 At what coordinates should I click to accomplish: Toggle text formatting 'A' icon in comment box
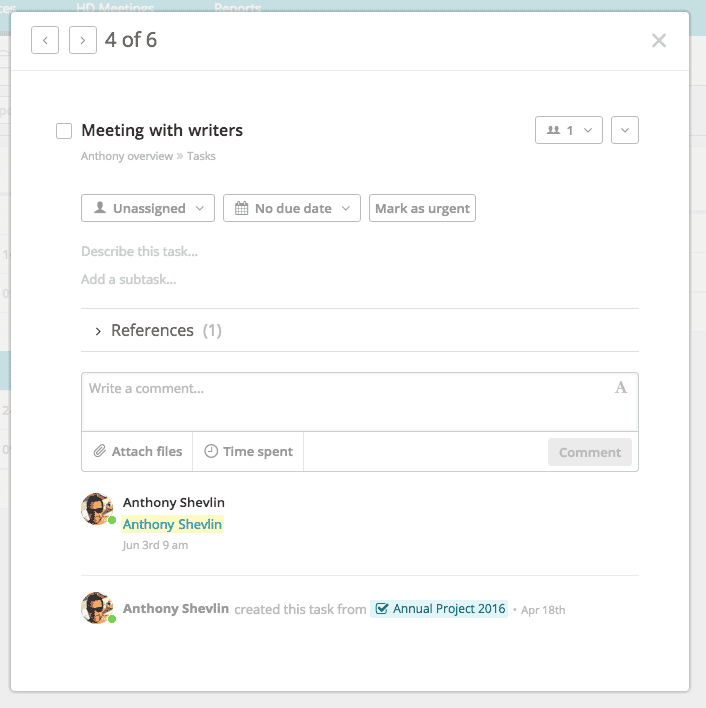click(621, 388)
